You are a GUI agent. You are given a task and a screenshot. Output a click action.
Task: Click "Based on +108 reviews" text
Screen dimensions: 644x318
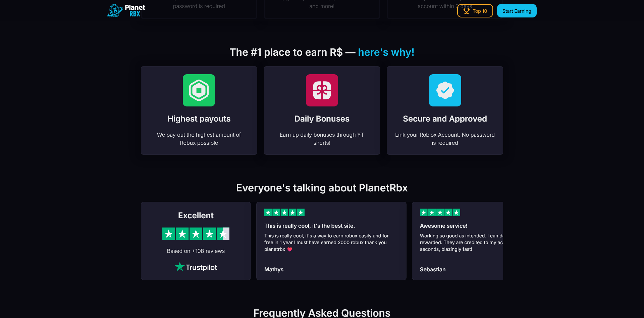coord(196,251)
